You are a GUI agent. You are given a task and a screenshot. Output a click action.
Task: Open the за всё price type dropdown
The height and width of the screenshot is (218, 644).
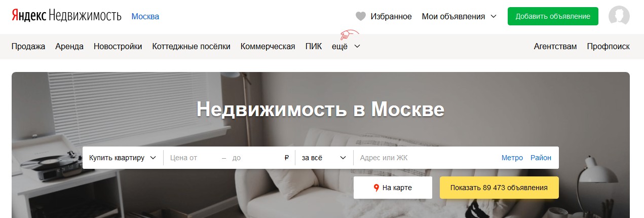pyautogui.click(x=324, y=158)
